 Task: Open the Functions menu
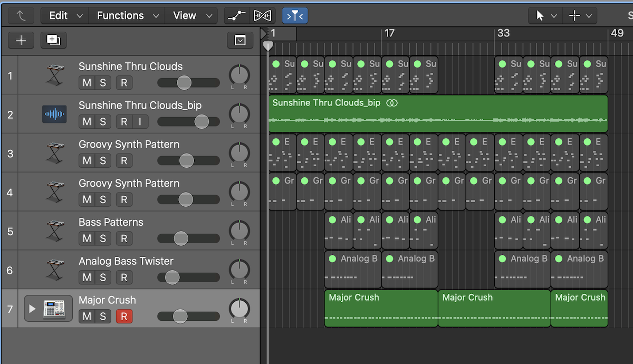tap(127, 16)
